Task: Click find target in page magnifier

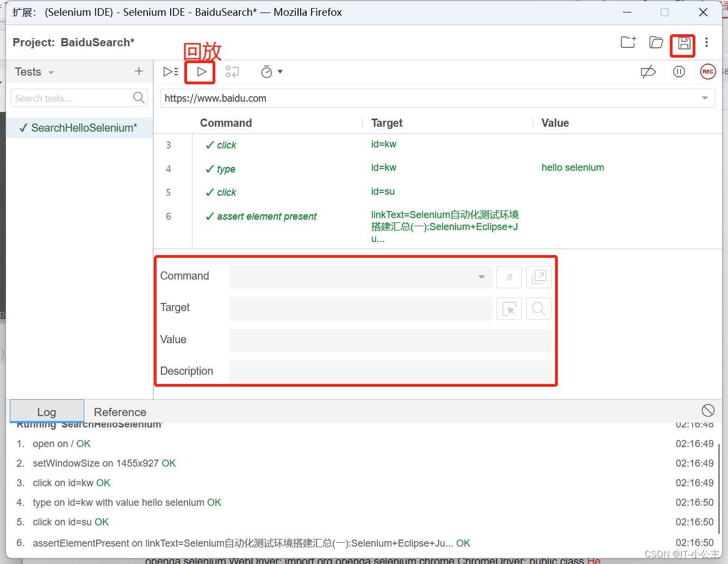Action: (x=539, y=308)
